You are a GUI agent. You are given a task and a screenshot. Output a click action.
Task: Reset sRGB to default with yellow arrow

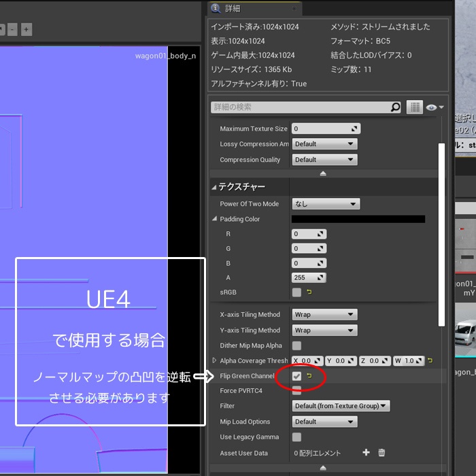click(309, 292)
